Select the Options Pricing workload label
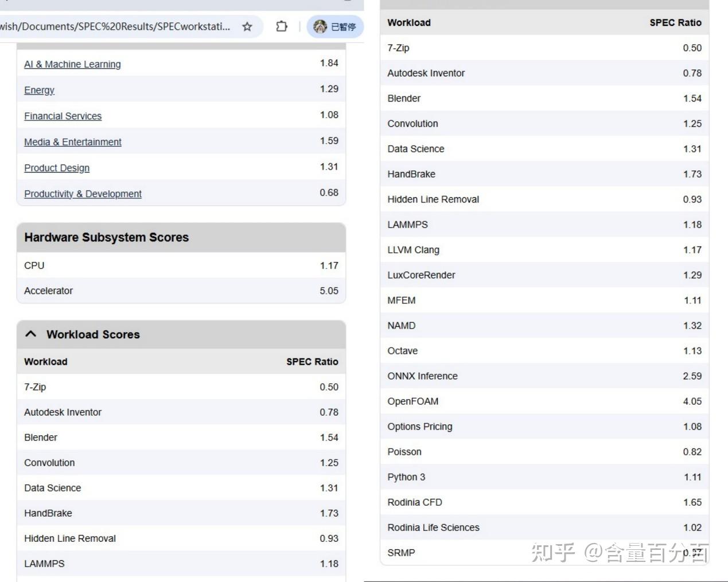 [x=419, y=427]
